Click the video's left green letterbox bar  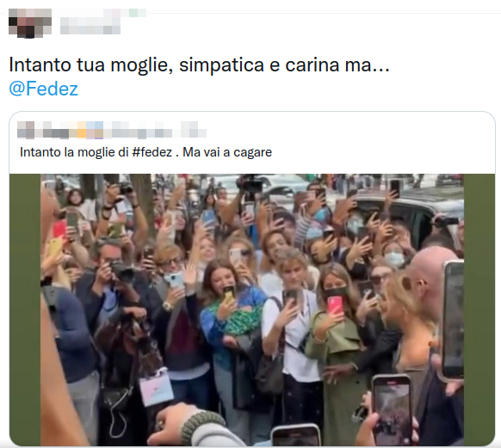pos(25,310)
